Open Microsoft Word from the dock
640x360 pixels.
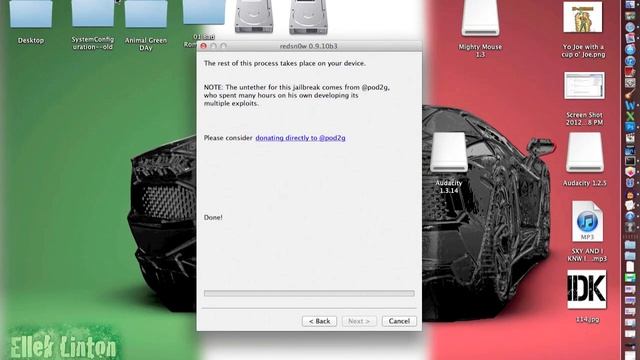pos(630,105)
